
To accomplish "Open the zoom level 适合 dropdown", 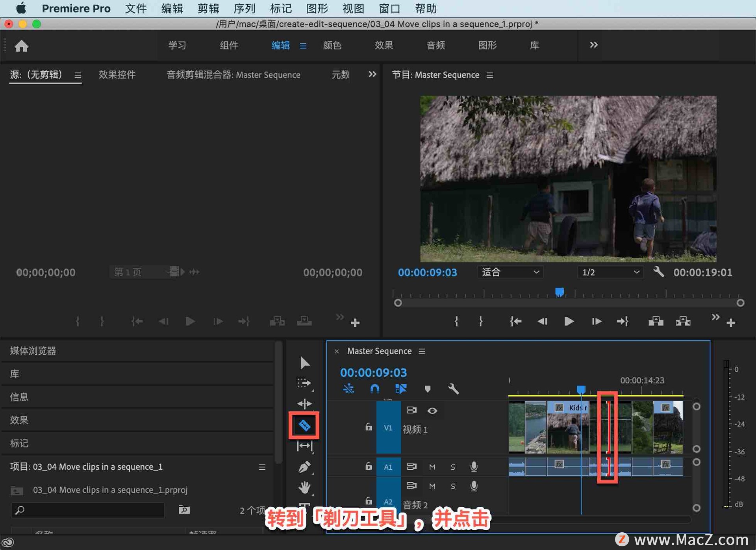I will click(510, 272).
